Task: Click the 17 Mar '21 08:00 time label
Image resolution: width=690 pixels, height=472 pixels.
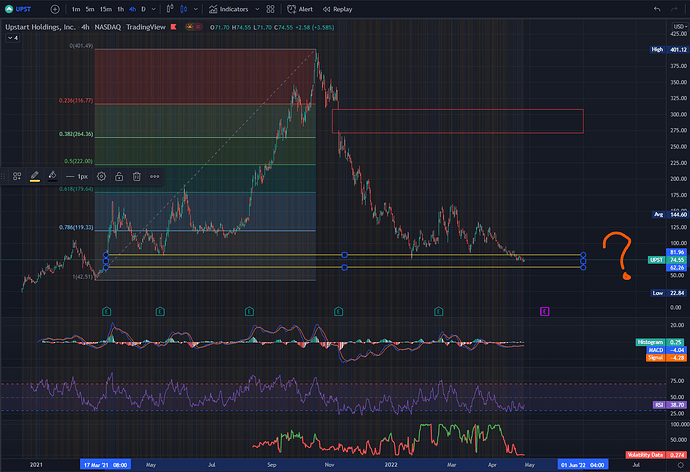Action: 105,465
